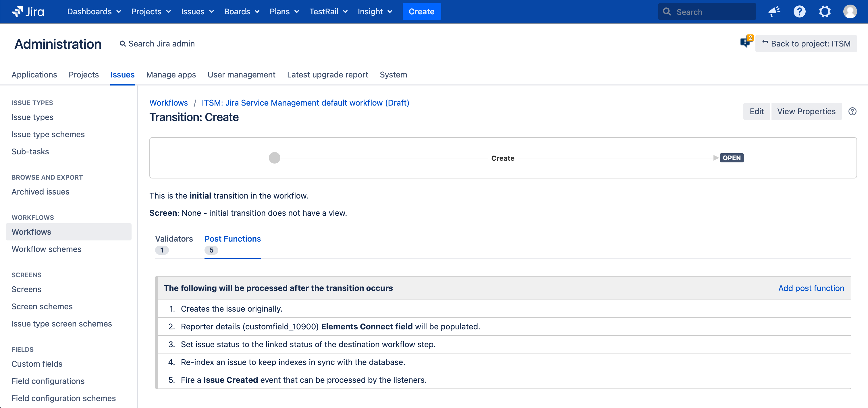Open Workflow schemes in the sidebar

point(47,249)
